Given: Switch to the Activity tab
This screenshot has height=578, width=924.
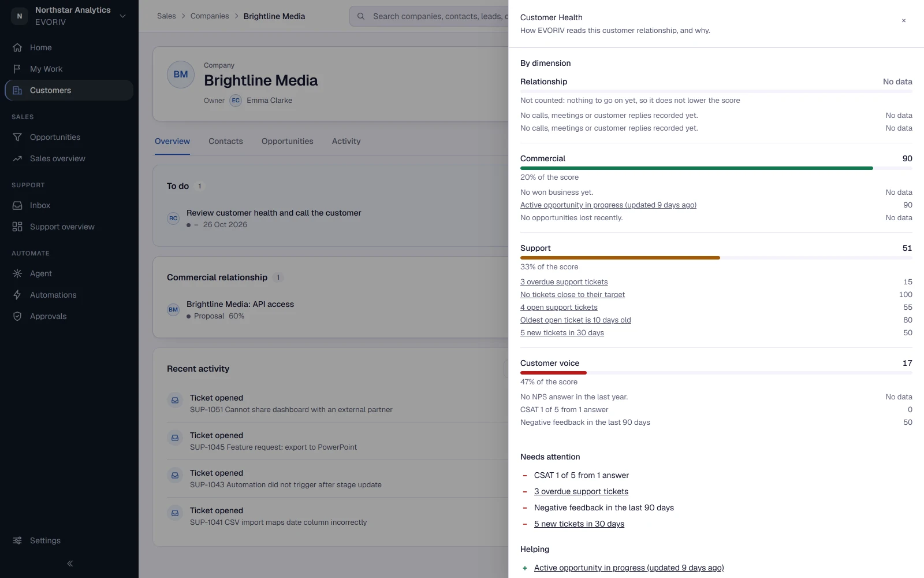Looking at the screenshot, I should (x=346, y=141).
